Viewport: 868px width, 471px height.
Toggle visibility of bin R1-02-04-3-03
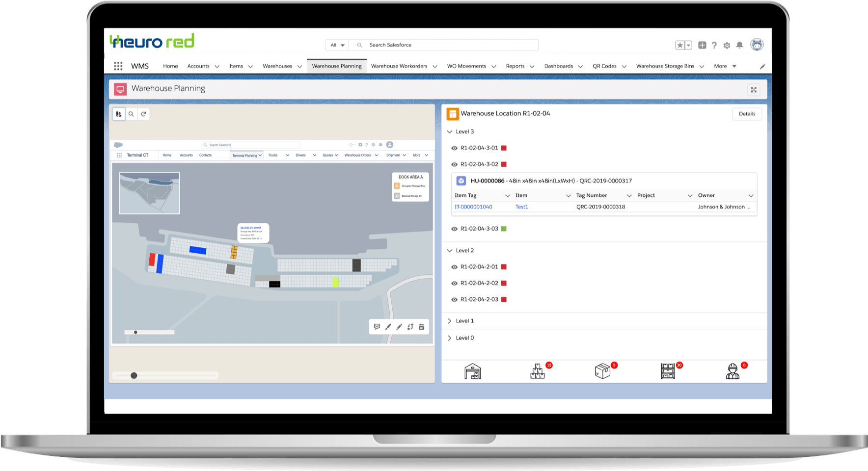pyautogui.click(x=454, y=229)
